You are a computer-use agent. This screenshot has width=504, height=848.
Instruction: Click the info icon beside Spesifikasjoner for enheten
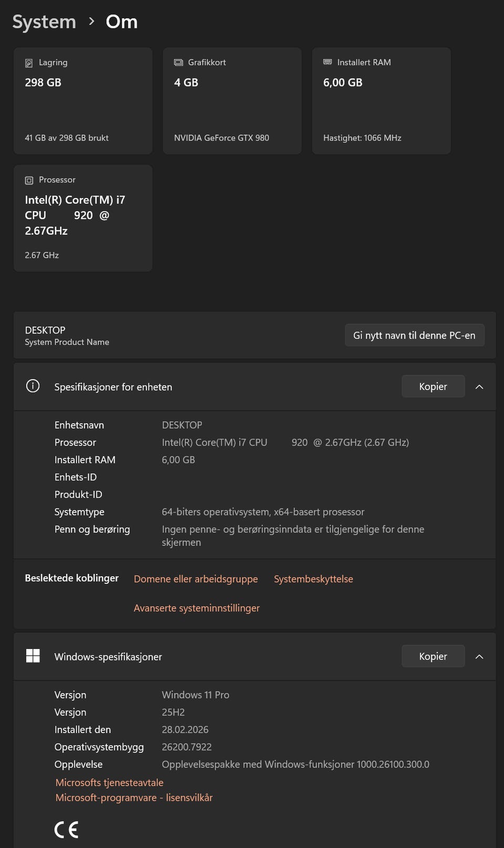tap(33, 386)
